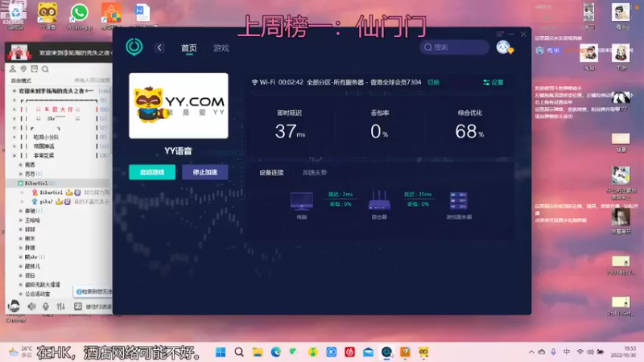Click the user avatar at YY bottom bar
The image size is (644, 362).
click(14, 306)
